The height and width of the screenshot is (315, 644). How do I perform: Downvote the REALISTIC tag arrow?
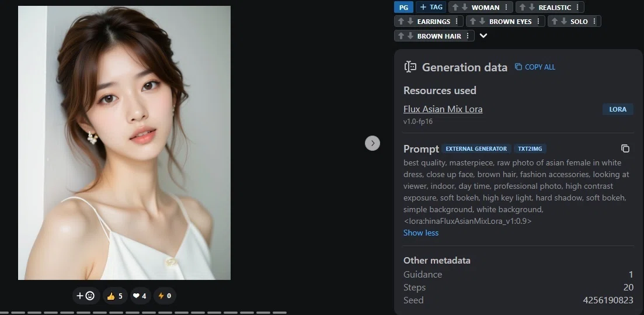coord(531,8)
